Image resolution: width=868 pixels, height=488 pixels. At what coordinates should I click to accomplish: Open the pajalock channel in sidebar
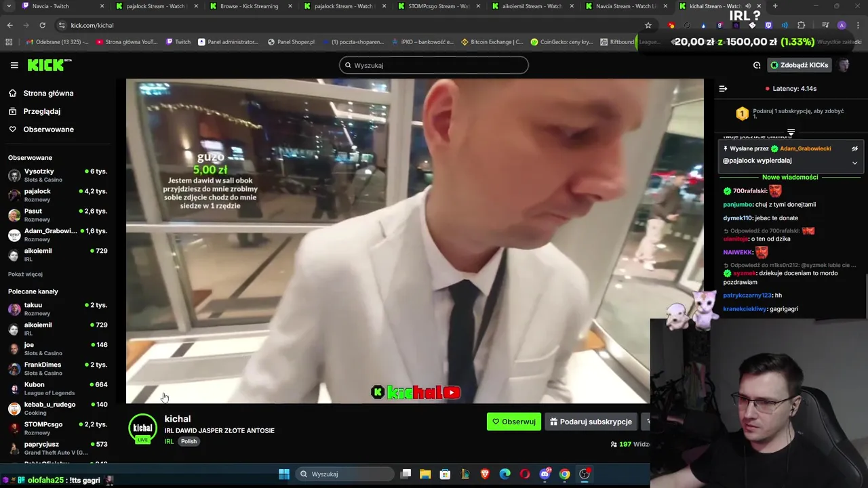tap(58, 195)
